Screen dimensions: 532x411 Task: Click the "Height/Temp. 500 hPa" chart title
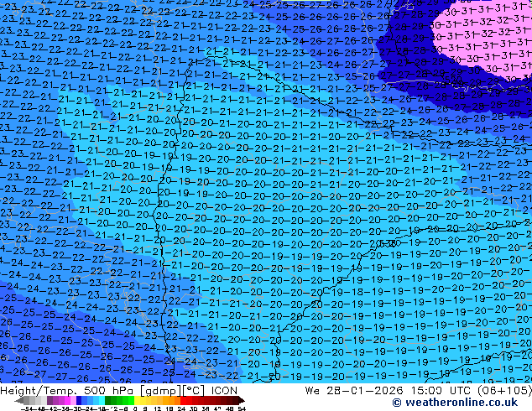(68, 391)
